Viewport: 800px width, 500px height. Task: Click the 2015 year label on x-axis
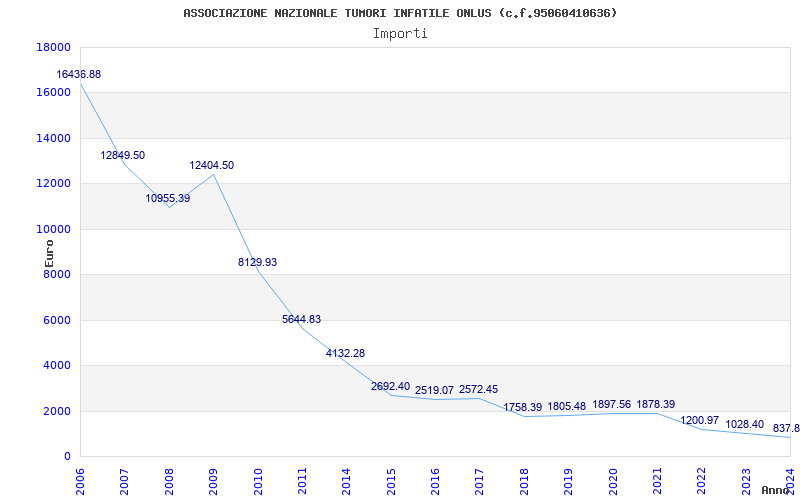pyautogui.click(x=391, y=481)
